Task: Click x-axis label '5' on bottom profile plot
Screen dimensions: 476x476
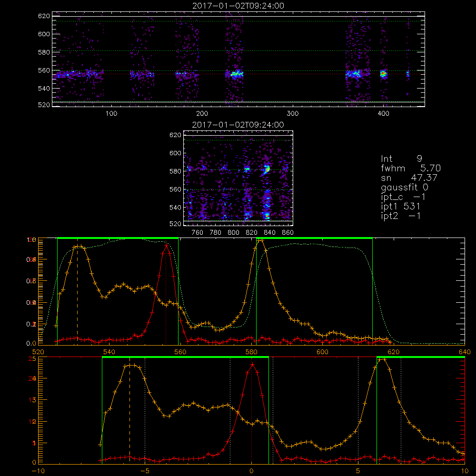Action: tap(358, 471)
